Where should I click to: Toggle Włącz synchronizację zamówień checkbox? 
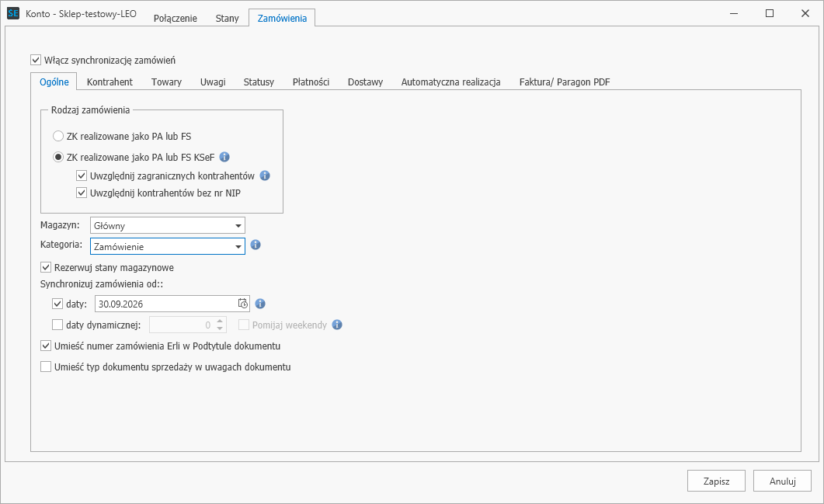pyautogui.click(x=36, y=60)
